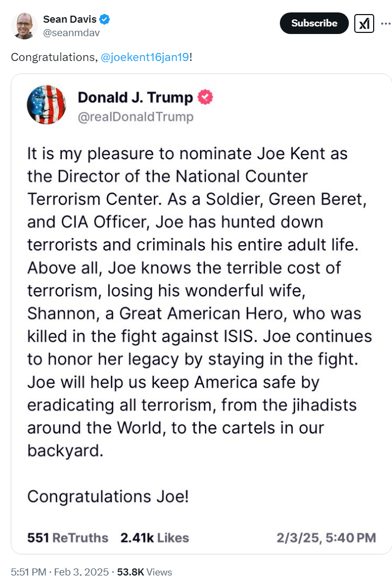View the 2.41k Likes count
Viewport: 392px width, 576px height.
[x=155, y=538]
